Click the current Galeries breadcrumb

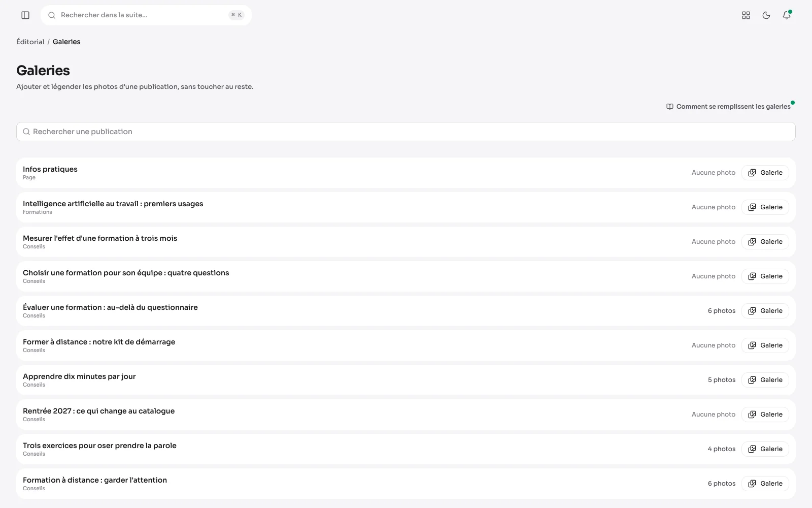tap(66, 42)
